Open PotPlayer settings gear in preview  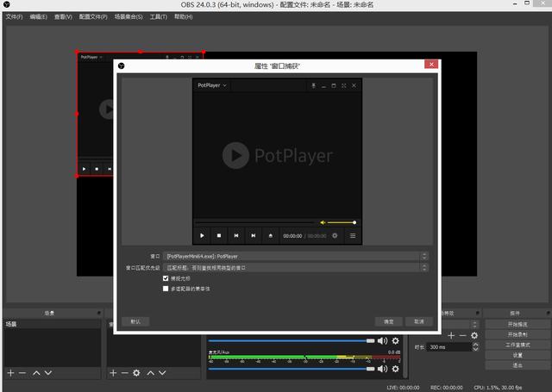pyautogui.click(x=335, y=235)
